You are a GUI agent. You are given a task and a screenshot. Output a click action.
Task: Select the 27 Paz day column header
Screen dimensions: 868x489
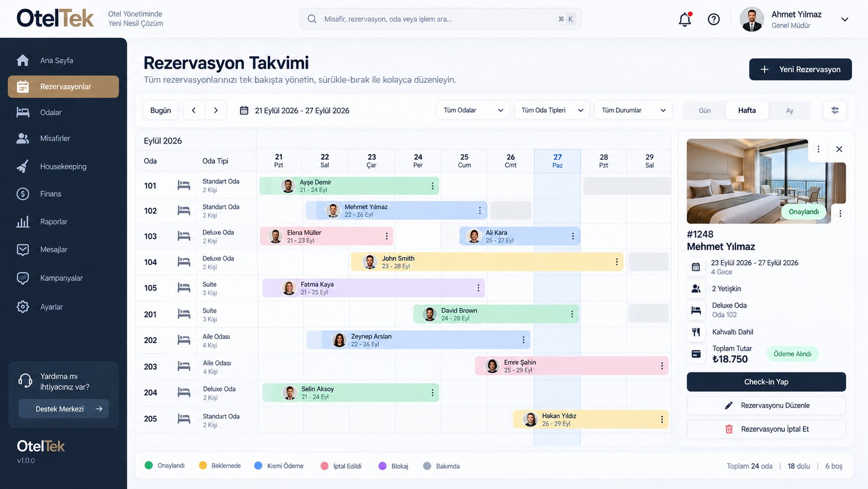[x=557, y=161]
